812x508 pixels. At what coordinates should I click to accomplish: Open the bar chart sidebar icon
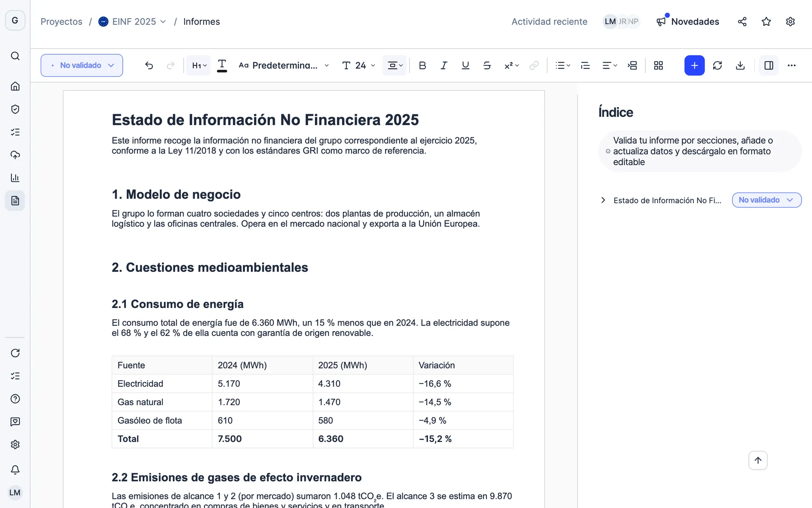[x=15, y=177]
